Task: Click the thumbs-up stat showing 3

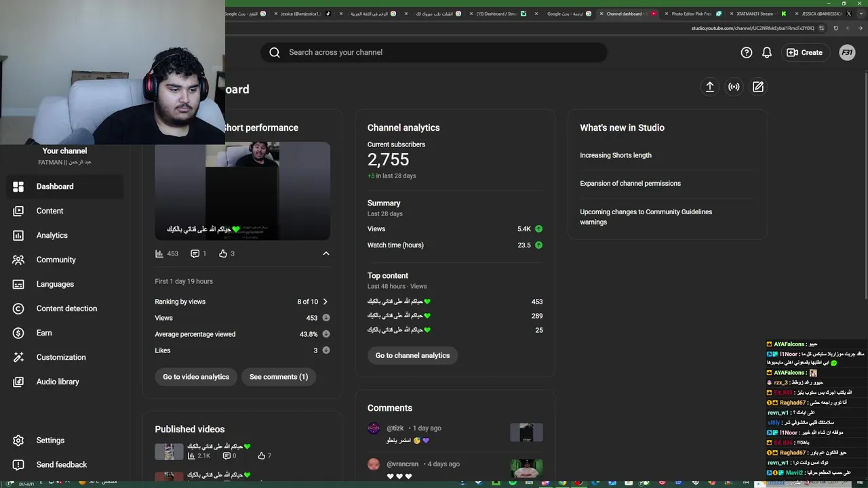Action: [226, 253]
